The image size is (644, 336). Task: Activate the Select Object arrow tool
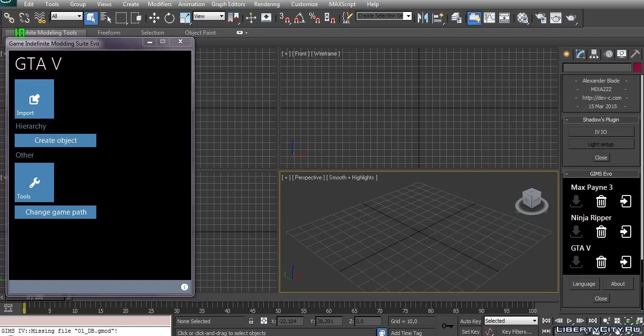point(91,18)
